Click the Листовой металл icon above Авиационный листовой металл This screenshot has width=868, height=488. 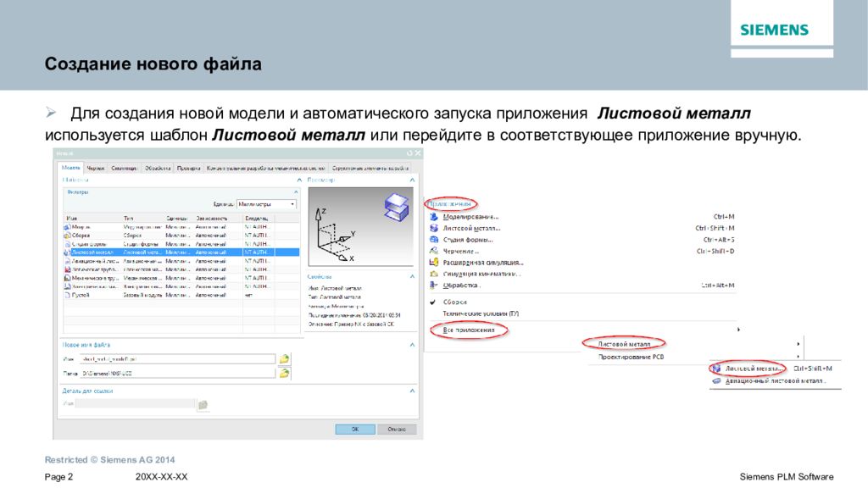click(717, 369)
